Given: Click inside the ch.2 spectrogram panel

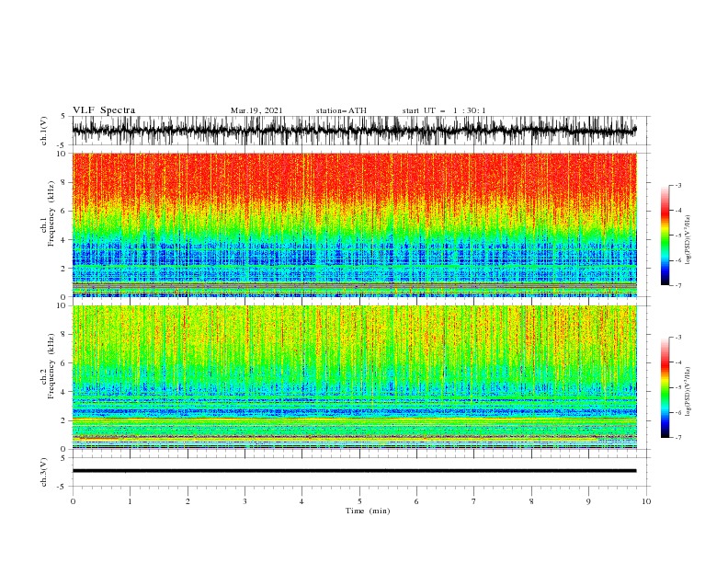Looking at the screenshot, I should [x=355, y=377].
